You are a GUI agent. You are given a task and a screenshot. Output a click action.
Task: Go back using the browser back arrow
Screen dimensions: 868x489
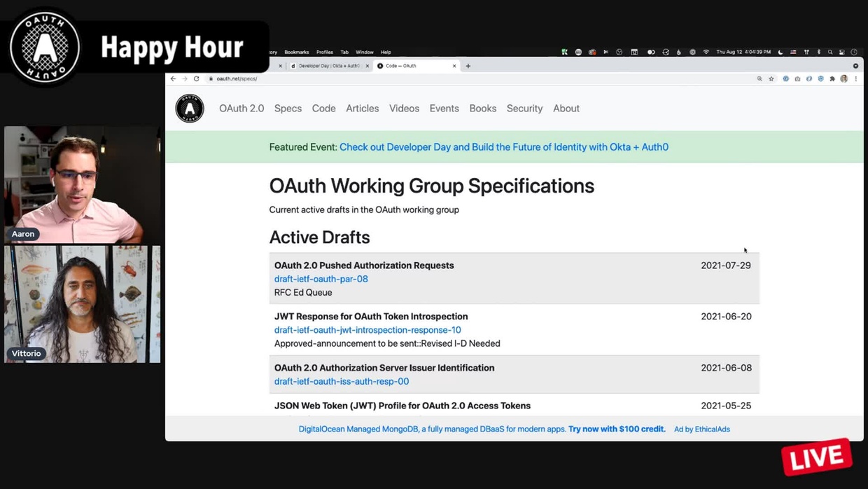pos(174,78)
